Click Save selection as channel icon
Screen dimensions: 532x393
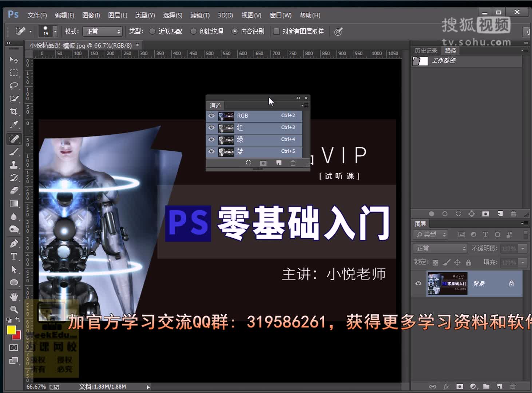point(263,163)
